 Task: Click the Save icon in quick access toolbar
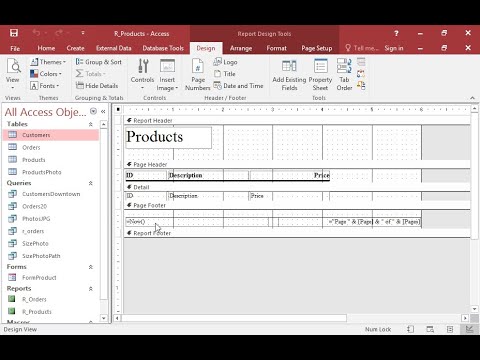click(14, 33)
